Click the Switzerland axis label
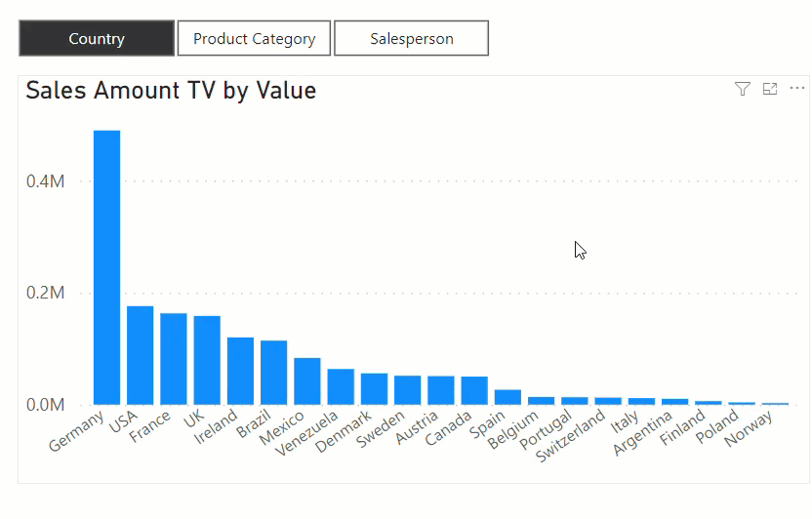 click(571, 436)
